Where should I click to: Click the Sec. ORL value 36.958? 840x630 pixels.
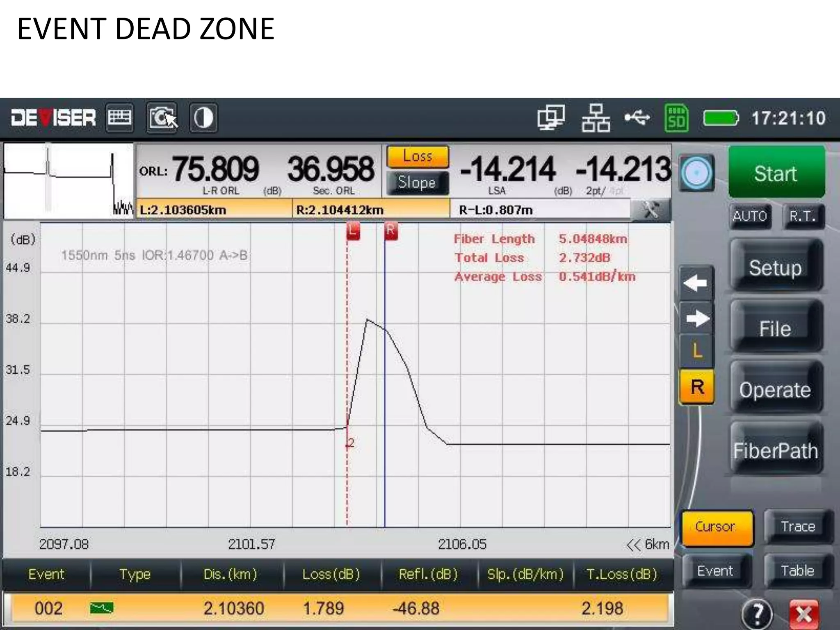(331, 169)
